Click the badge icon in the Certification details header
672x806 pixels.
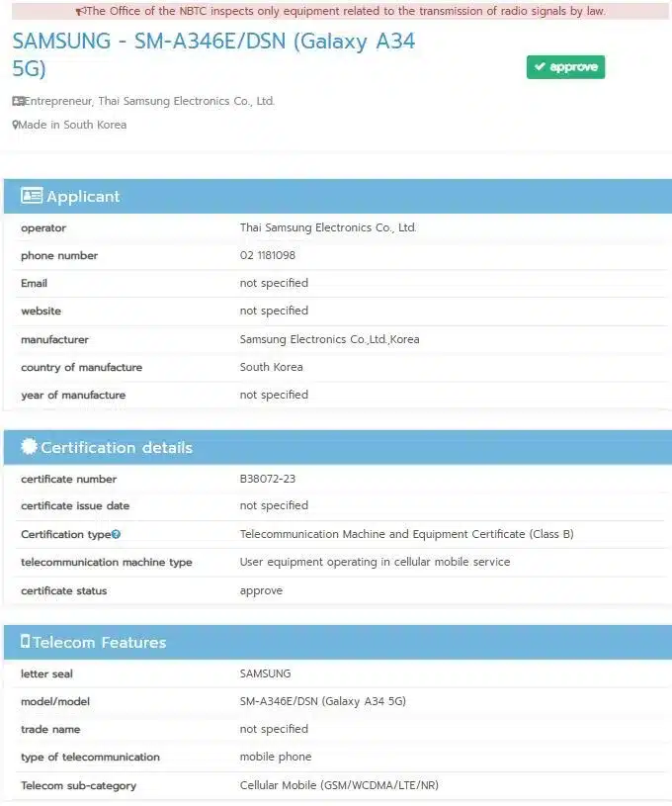[x=29, y=447]
